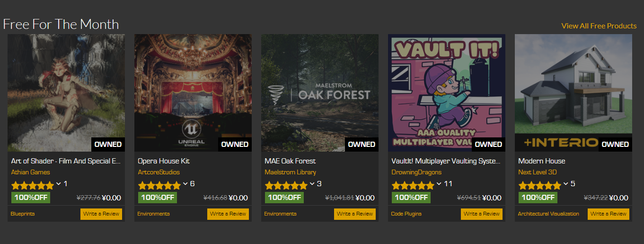The image size is (644, 244).
Task: Select Code Plugins category link
Action: coord(406,214)
